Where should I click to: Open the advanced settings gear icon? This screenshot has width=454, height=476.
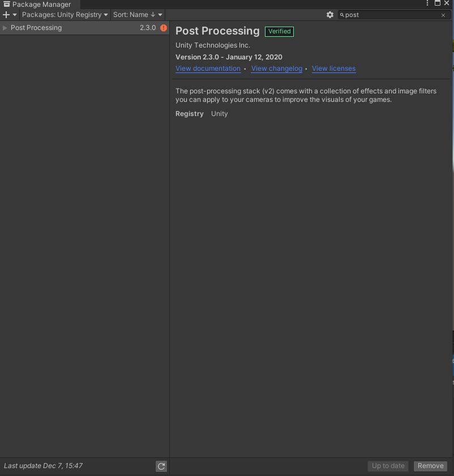point(330,15)
